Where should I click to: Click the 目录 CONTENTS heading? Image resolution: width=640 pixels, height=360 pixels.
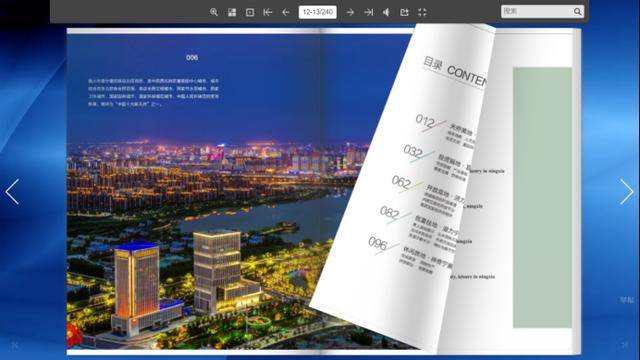tap(454, 71)
